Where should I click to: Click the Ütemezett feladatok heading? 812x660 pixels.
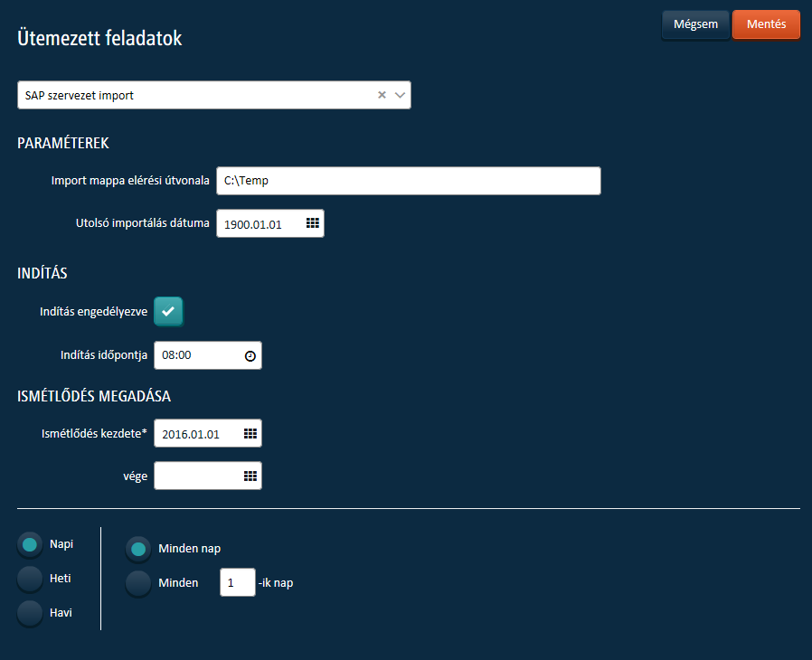99,38
